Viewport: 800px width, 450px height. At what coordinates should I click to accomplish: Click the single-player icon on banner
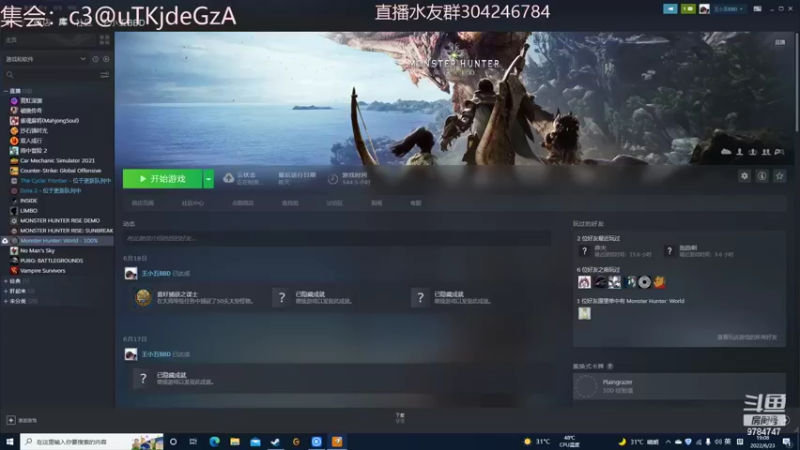coord(739,152)
